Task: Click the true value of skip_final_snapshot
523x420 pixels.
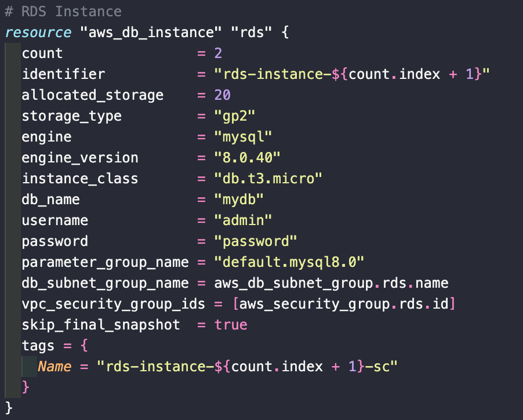Action: pos(231,325)
